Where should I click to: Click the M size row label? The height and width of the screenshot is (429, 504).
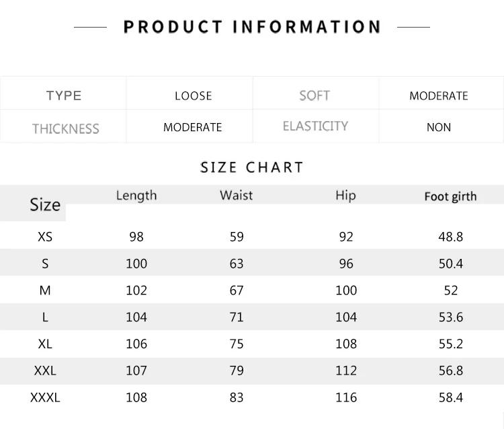[45, 290]
